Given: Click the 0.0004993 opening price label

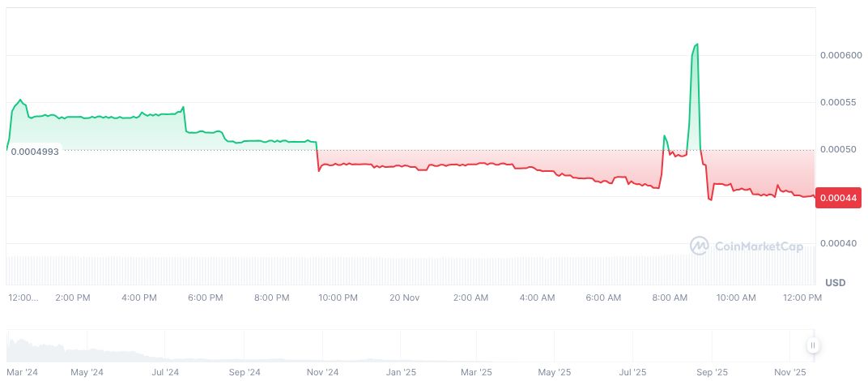Looking at the screenshot, I should point(35,152).
